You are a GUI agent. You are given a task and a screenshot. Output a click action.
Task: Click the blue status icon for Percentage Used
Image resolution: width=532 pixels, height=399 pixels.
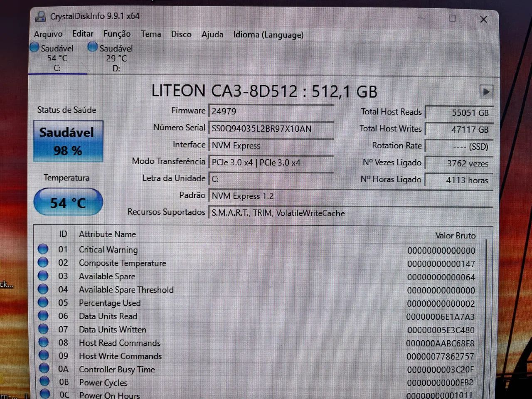(x=43, y=302)
